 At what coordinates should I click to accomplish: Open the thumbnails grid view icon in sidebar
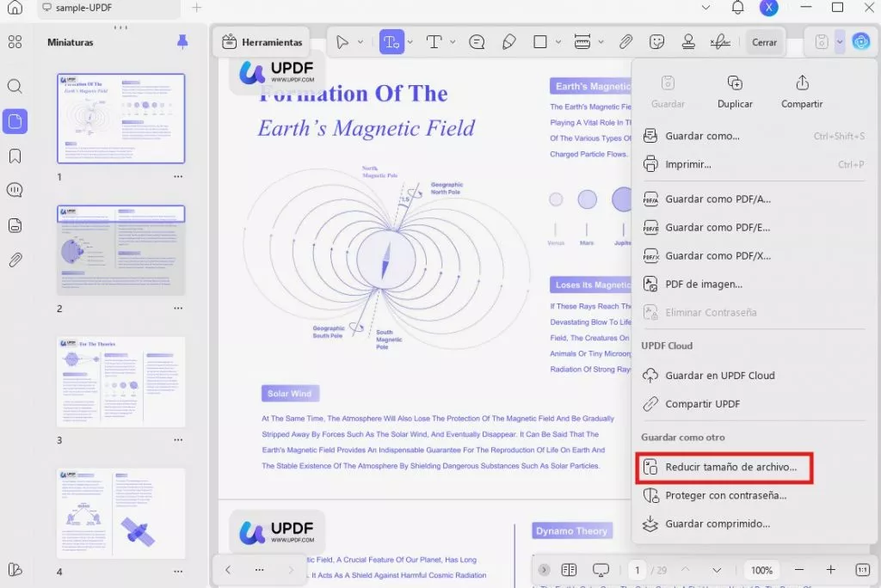coord(15,42)
